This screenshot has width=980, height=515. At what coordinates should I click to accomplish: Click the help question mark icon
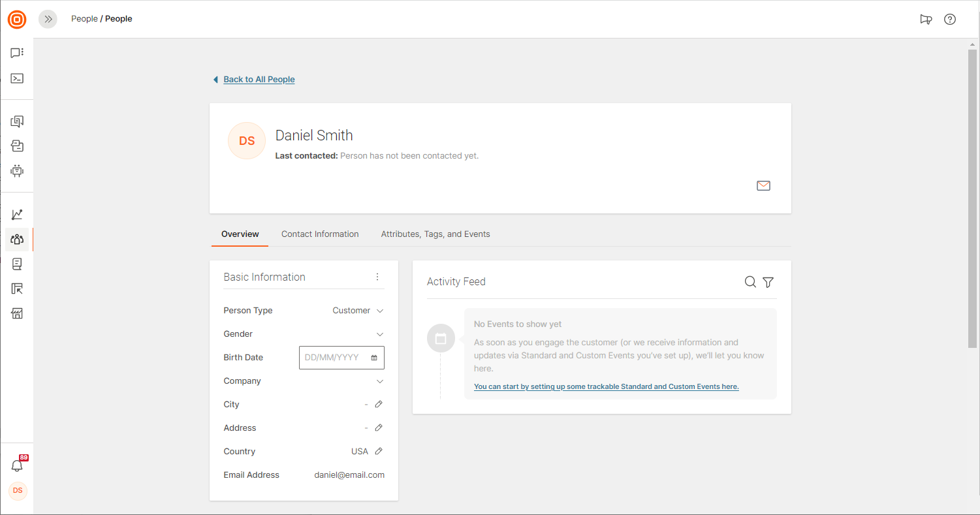click(x=950, y=19)
